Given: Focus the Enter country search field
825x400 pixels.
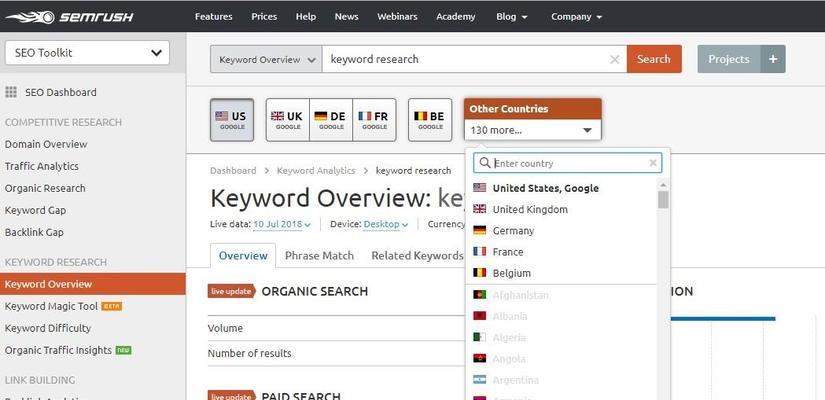Looking at the screenshot, I should pyautogui.click(x=570, y=163).
